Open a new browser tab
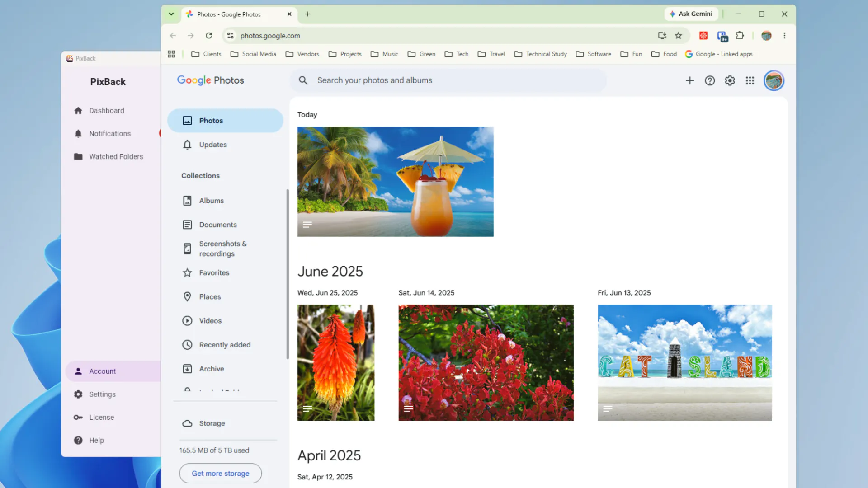Screen dimensions: 868x488 pyautogui.click(x=307, y=14)
